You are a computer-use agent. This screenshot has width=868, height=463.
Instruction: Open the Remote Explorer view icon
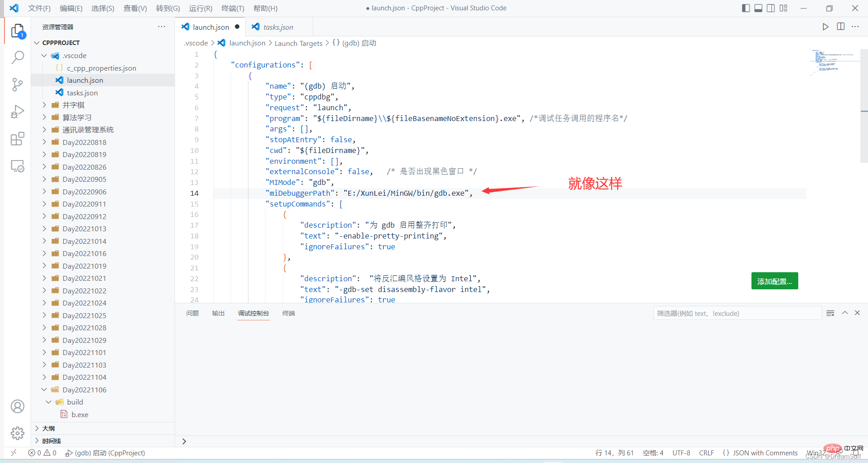[18, 166]
